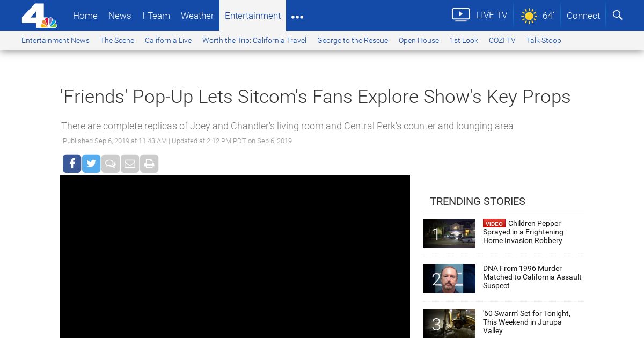Click the black video player area

click(235, 256)
